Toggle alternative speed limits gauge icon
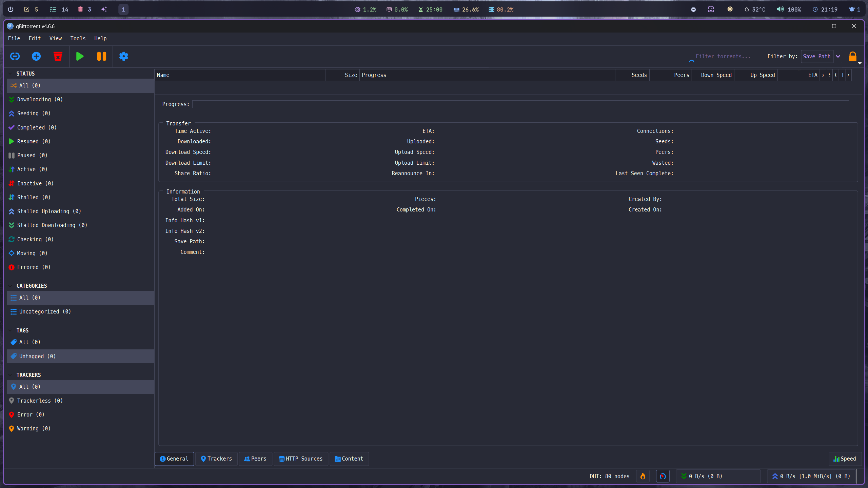The height and width of the screenshot is (488, 868). click(663, 476)
